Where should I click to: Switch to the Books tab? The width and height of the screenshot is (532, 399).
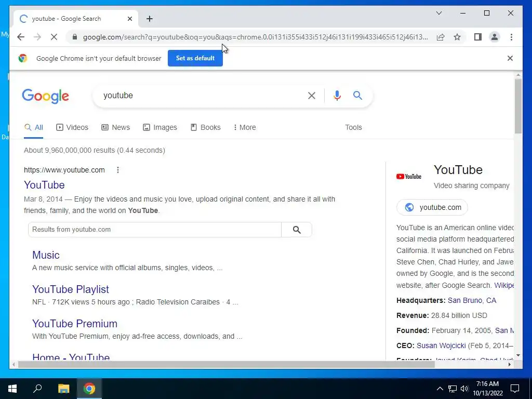click(x=205, y=128)
